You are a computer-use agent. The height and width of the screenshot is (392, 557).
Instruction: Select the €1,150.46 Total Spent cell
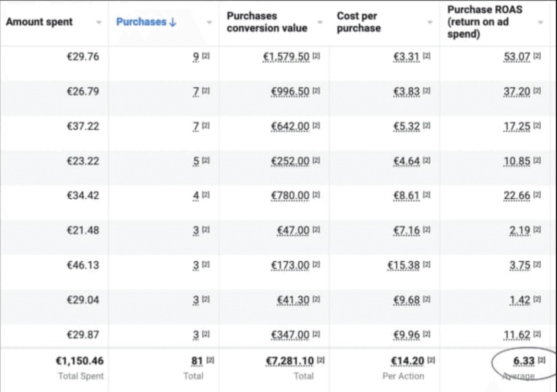point(79,361)
